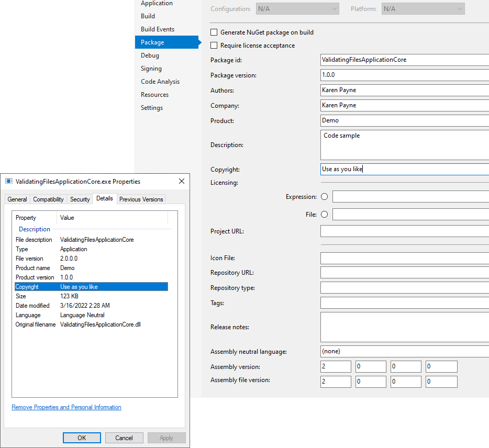Select the Expression licensing radio button

[x=324, y=197]
